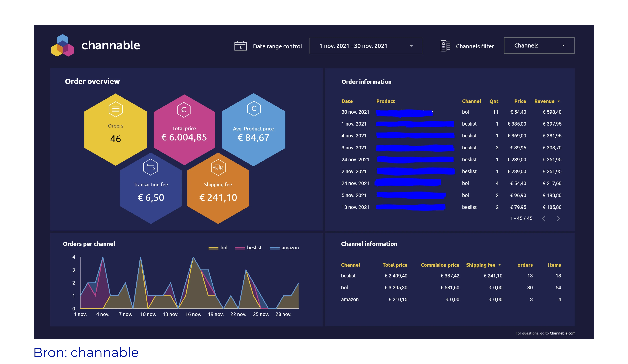The width and height of the screenshot is (628, 364).
Task: Open the Channable.com link
Action: point(562,333)
